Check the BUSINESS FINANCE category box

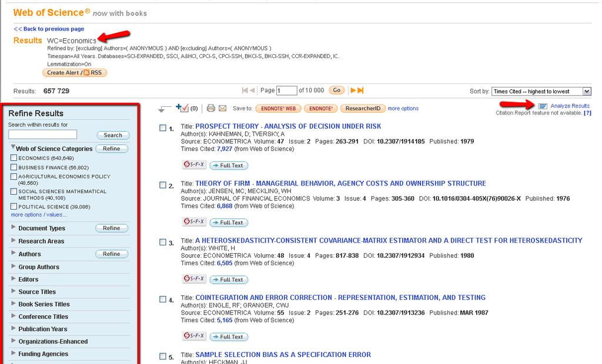tap(14, 167)
